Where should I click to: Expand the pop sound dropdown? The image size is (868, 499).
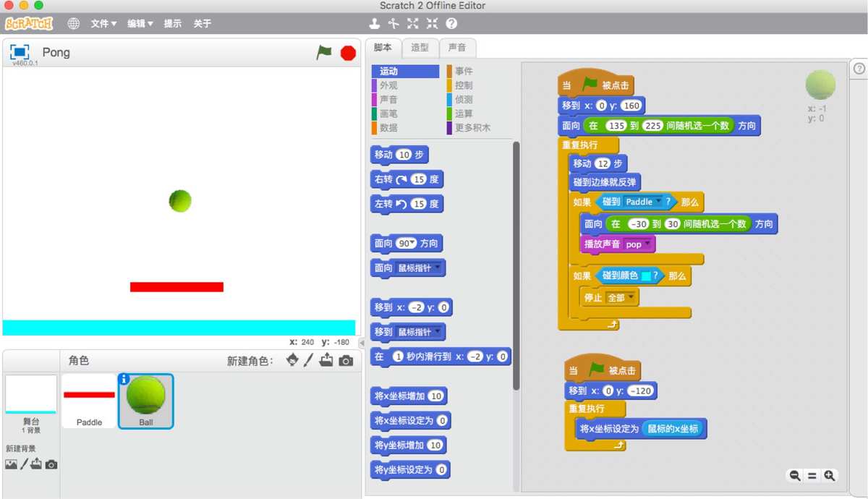(x=647, y=244)
